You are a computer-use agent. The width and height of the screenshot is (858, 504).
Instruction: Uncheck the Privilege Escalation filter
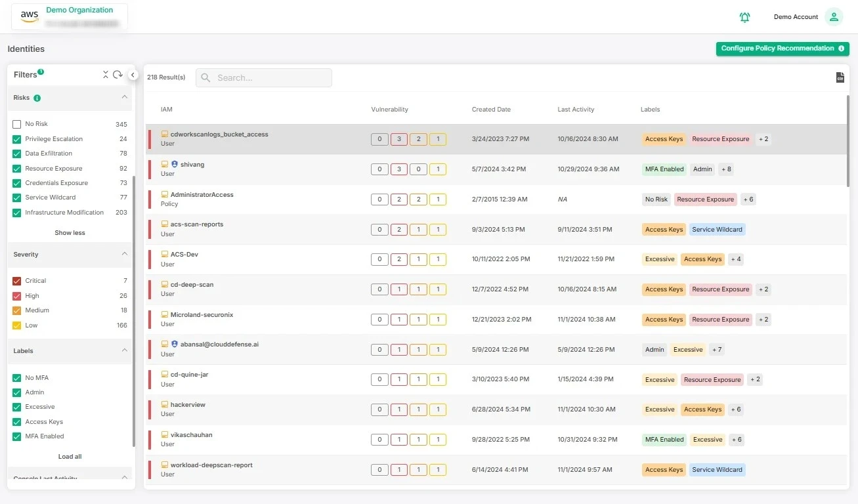(17, 139)
